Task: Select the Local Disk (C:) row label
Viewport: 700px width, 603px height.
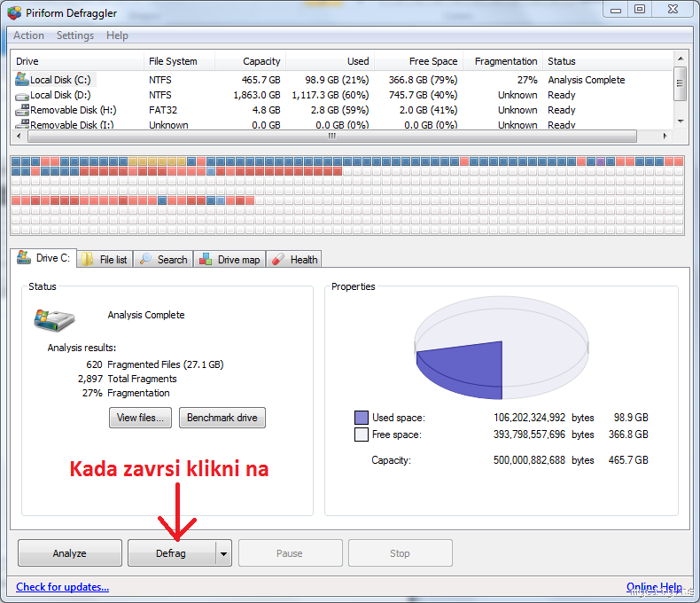Action: point(60,80)
